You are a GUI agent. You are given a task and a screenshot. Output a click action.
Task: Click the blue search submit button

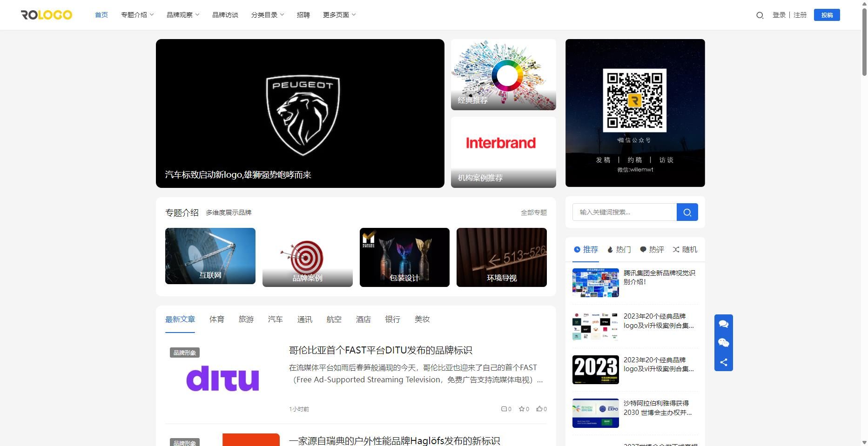point(687,212)
